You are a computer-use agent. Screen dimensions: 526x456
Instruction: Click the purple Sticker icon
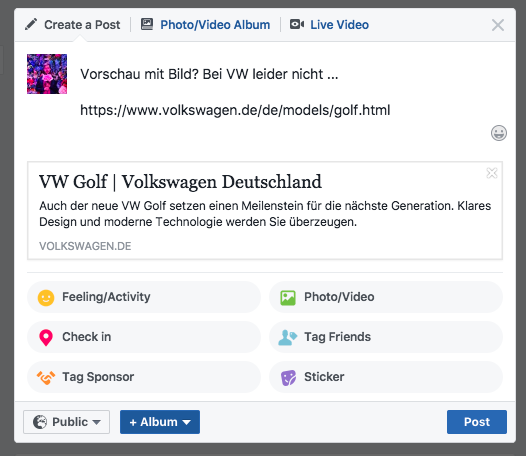288,378
